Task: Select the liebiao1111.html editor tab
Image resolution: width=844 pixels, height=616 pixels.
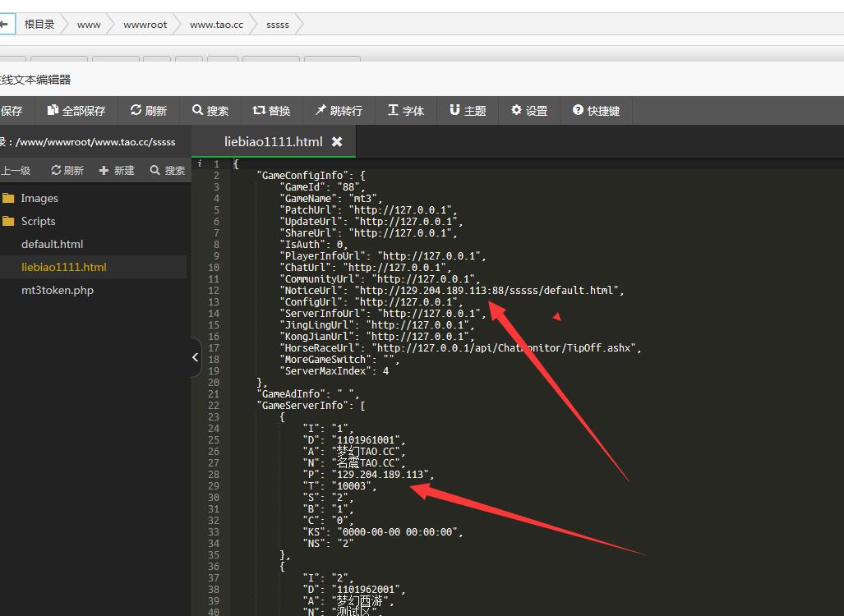Action: 273,141
